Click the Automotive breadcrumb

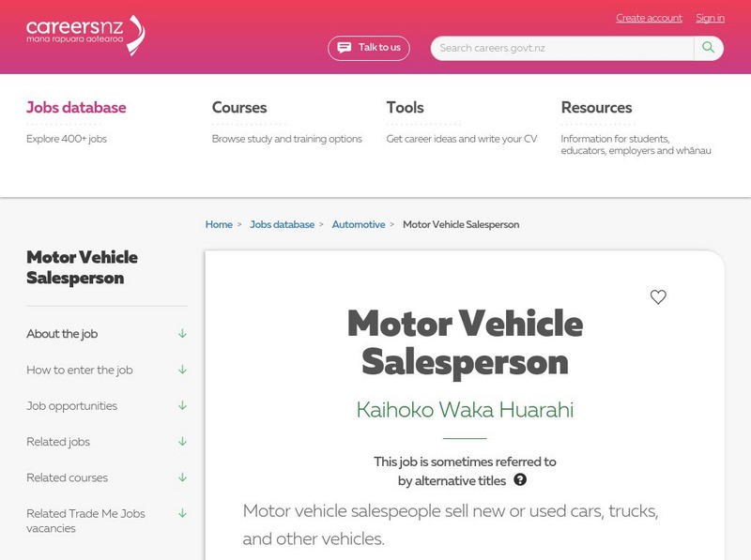coord(360,224)
